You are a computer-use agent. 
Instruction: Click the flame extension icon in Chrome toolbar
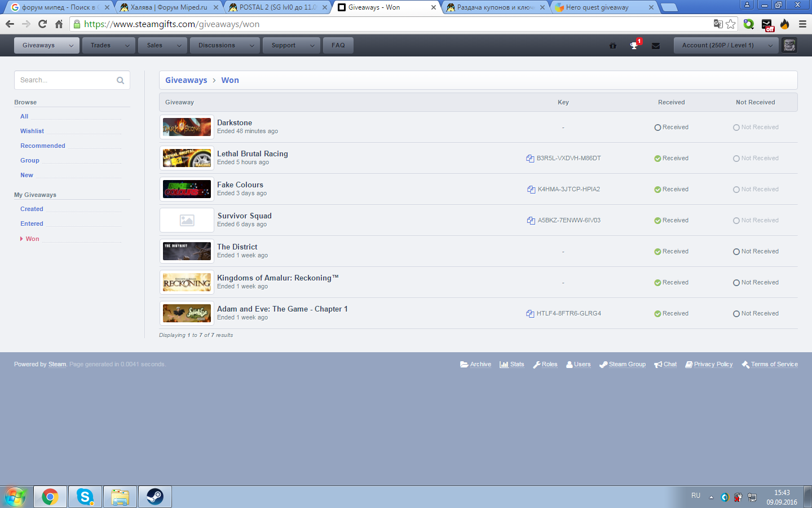(785, 24)
